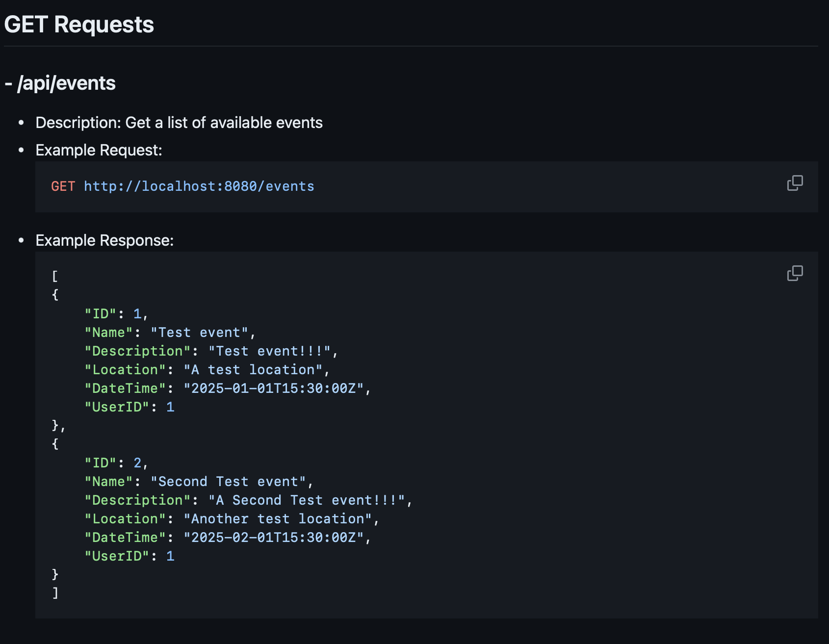829x644 pixels.
Task: Copy the example request code snippet
Action: tap(795, 183)
